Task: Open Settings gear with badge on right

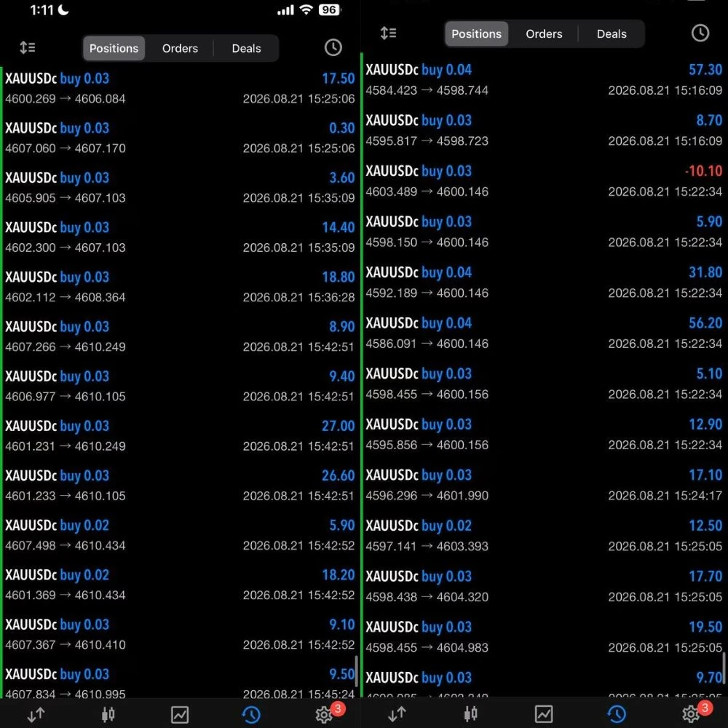Action: [x=692, y=713]
